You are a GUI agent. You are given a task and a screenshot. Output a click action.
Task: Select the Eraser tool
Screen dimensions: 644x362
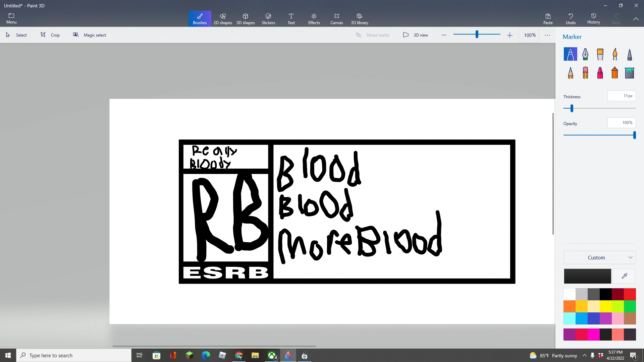tap(585, 73)
